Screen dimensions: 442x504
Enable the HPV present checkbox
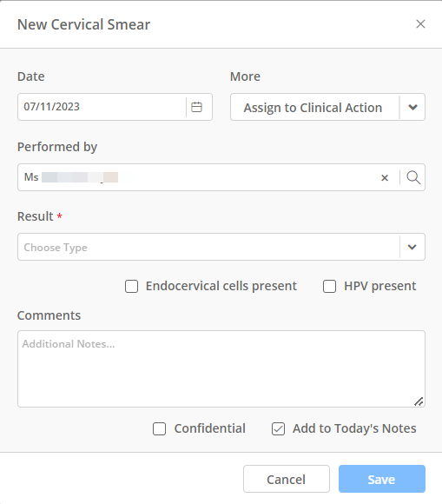329,286
